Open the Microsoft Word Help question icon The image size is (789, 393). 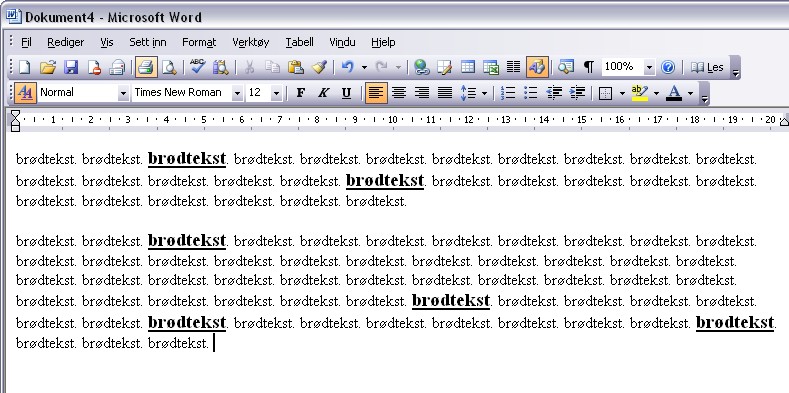point(668,67)
